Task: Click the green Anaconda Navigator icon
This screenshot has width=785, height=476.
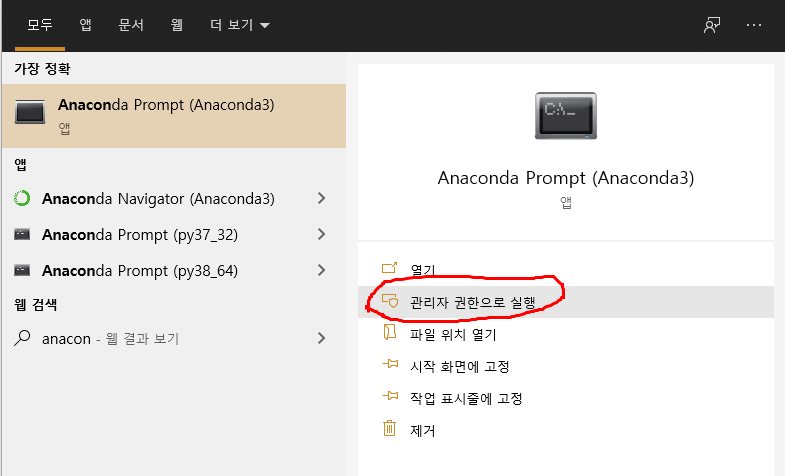Action: [22, 198]
